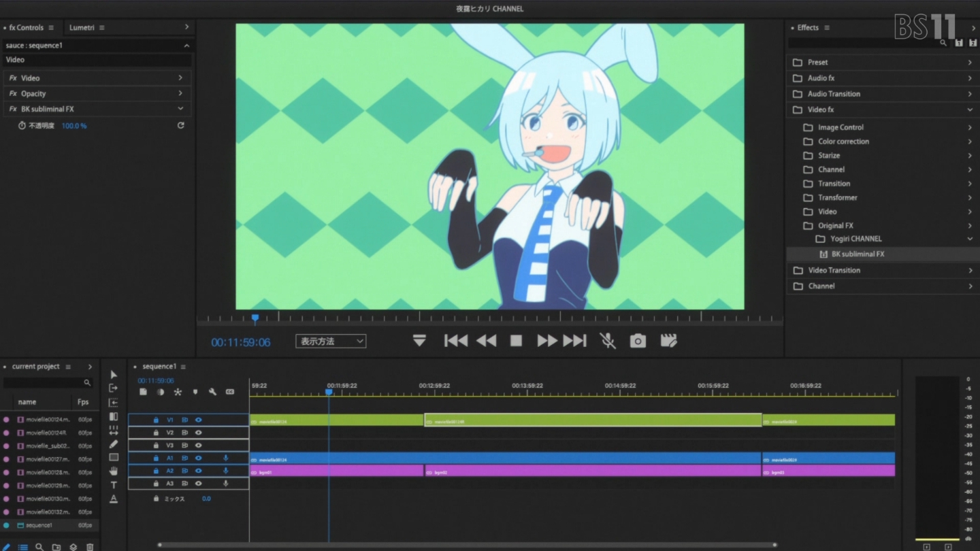The height and width of the screenshot is (551, 980).
Task: Rewind with the step back button
Action: pos(486,341)
